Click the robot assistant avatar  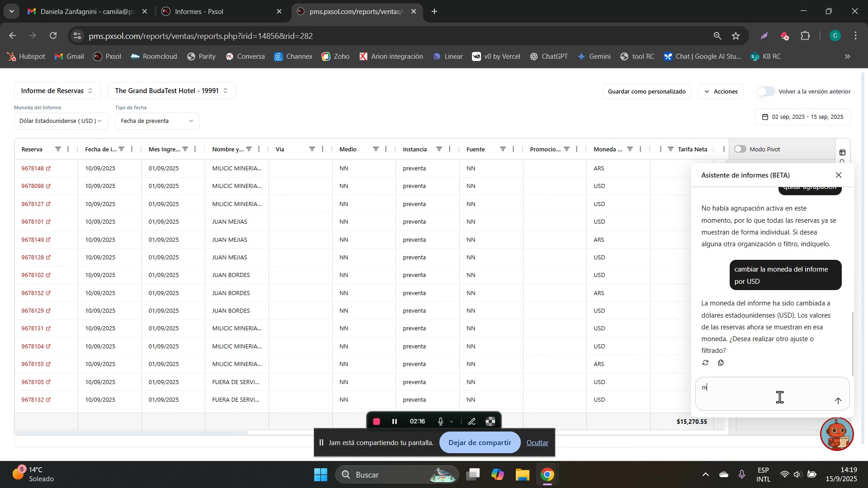point(837,434)
